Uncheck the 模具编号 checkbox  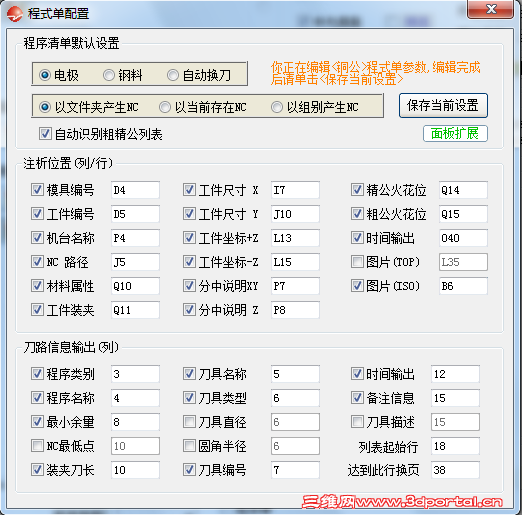(x=37, y=190)
